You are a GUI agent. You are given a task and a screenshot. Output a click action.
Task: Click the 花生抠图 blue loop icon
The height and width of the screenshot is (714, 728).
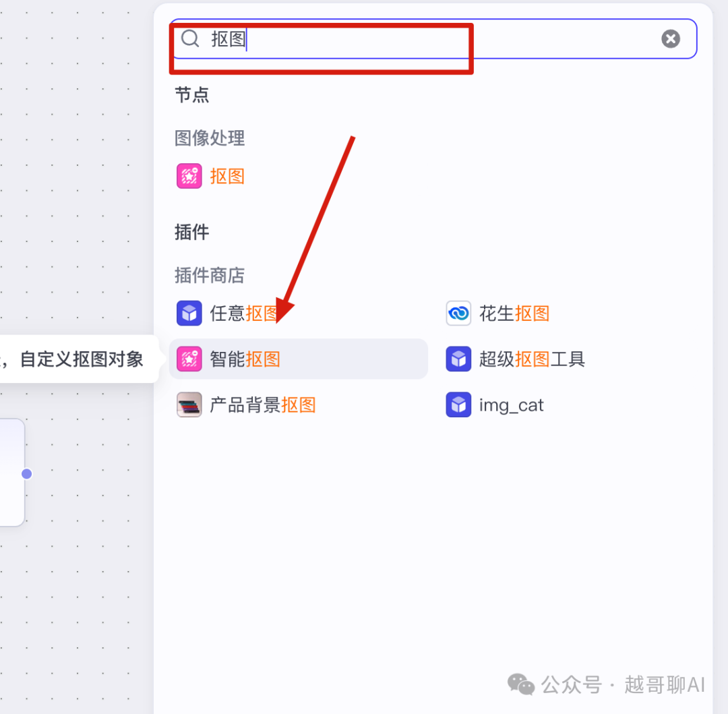[459, 314]
